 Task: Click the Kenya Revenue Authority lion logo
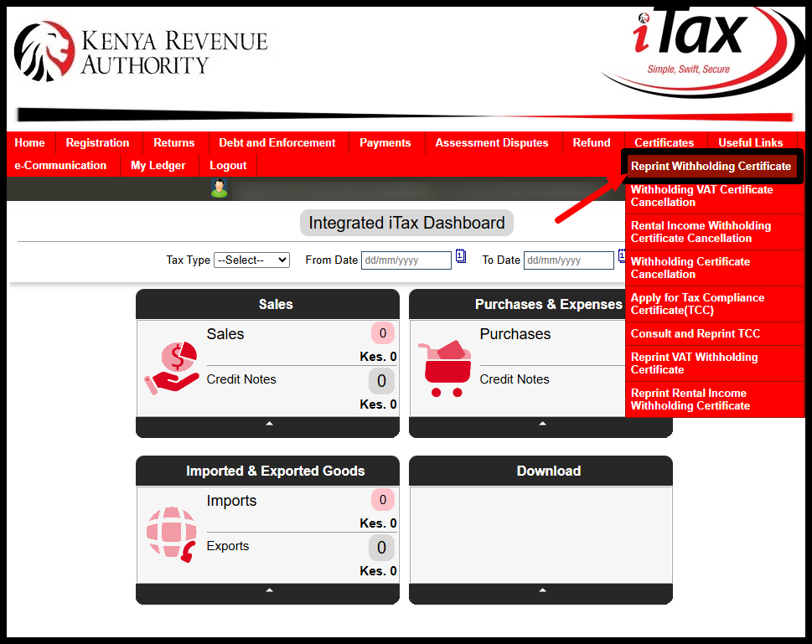[x=44, y=51]
